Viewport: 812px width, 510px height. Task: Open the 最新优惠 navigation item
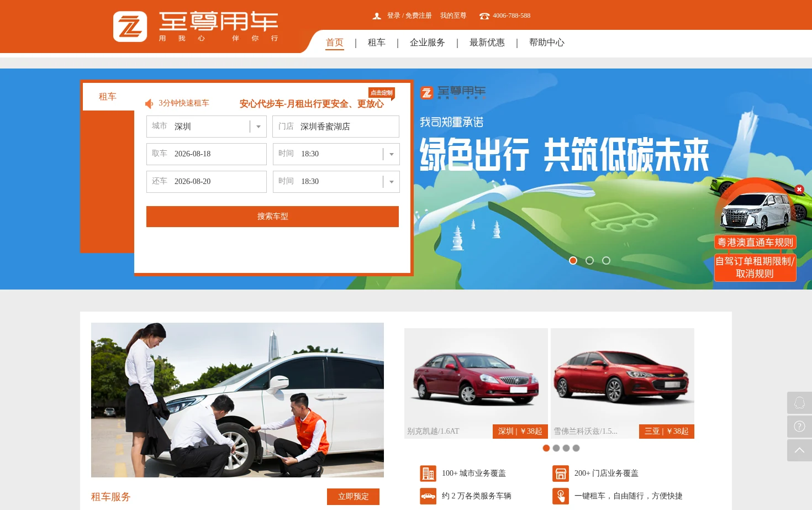487,43
